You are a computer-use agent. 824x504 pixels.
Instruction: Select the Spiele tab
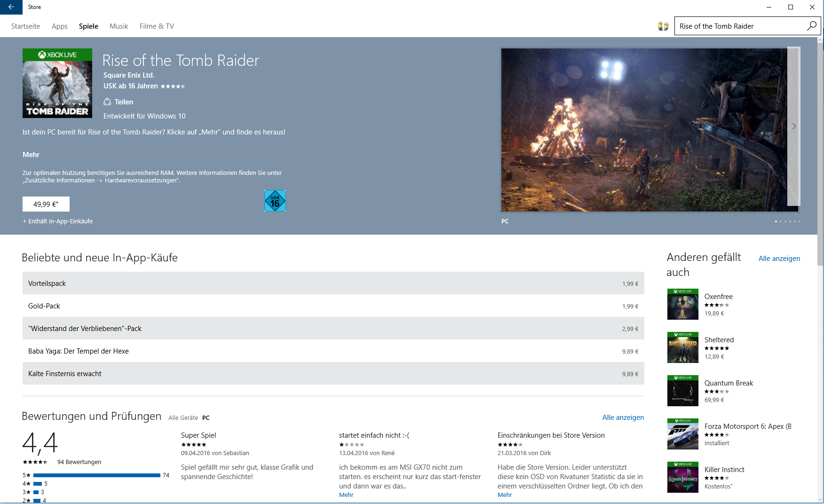(88, 26)
